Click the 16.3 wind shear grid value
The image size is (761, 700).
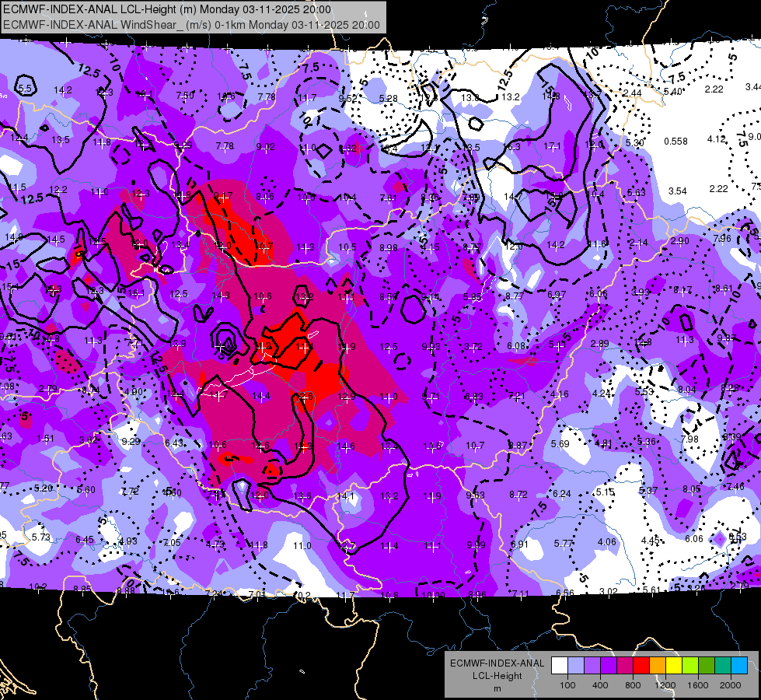pyautogui.click(x=511, y=147)
